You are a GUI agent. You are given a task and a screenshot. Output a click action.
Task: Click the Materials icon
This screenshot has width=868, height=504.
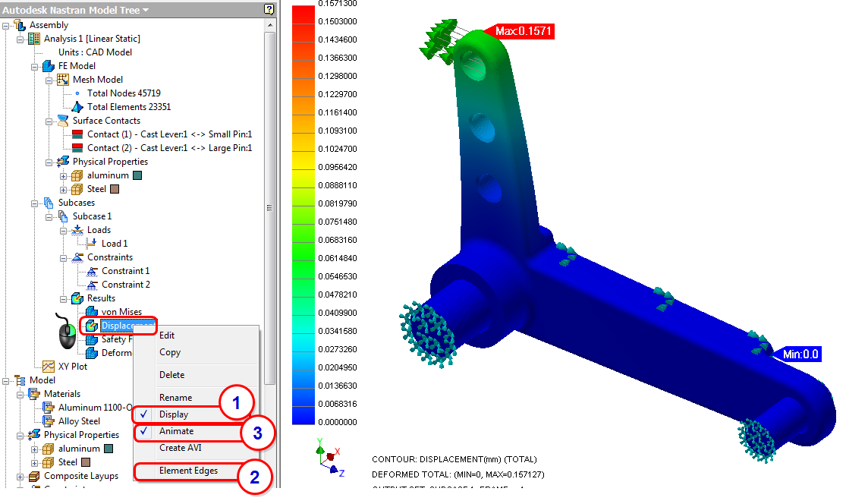[x=34, y=394]
